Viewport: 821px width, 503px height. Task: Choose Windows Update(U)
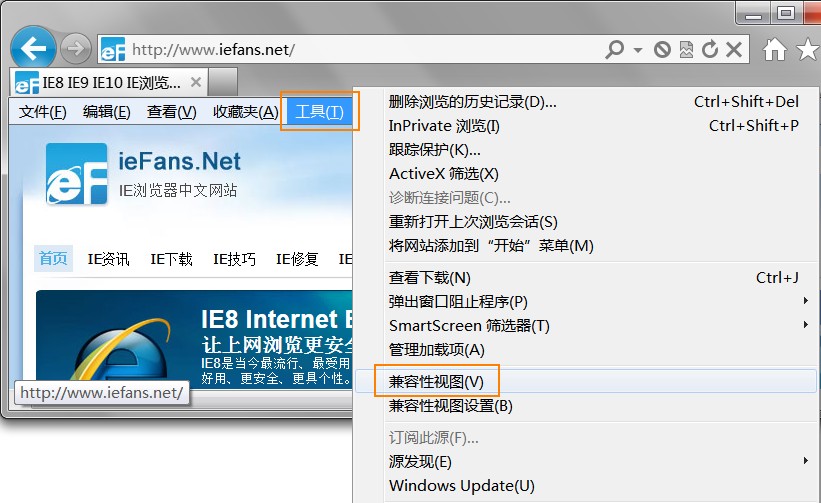tap(585, 486)
